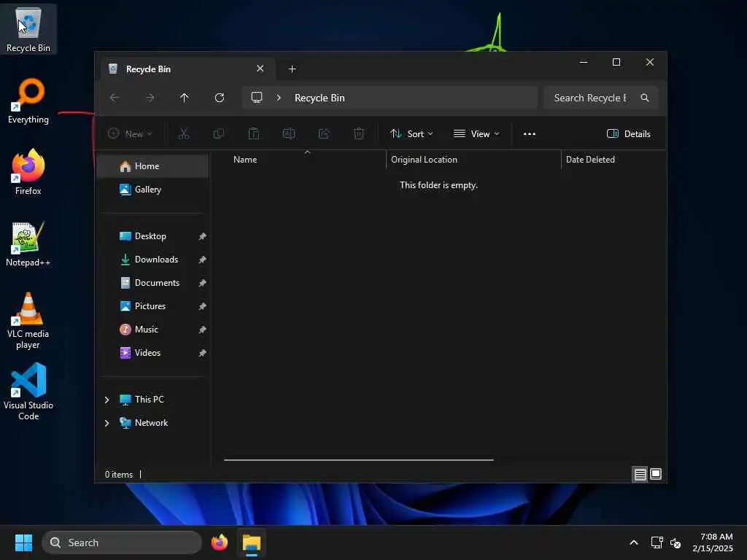
Task: Click the Paste clipboard icon in toolbar
Action: 254,134
